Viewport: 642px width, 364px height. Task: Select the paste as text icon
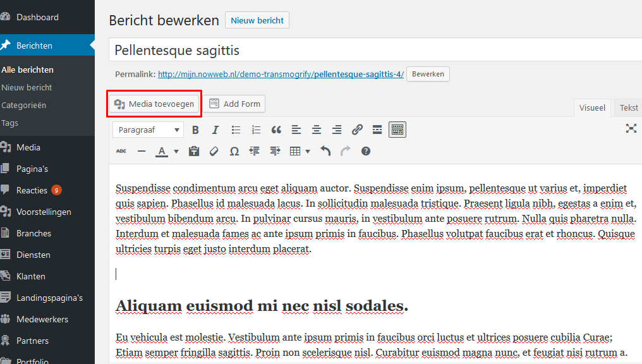tap(194, 150)
